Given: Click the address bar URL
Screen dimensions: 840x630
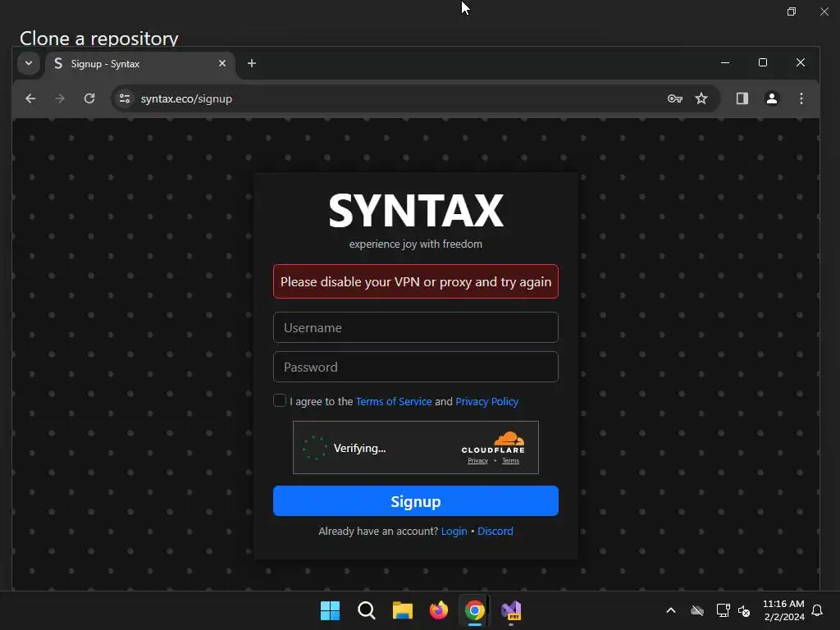Looking at the screenshot, I should [186, 99].
